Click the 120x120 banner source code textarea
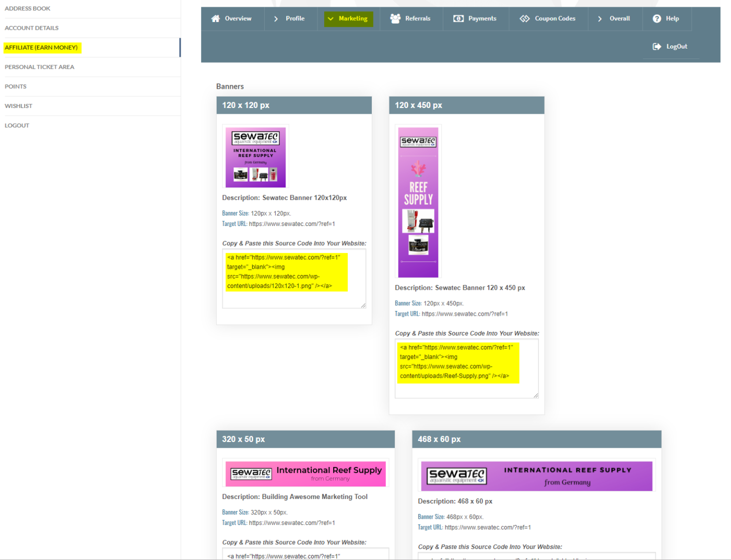 [x=294, y=279]
